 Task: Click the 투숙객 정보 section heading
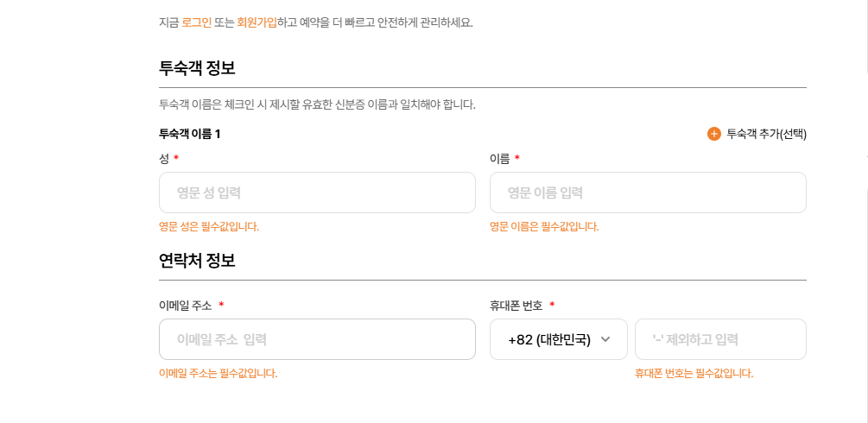pyautogui.click(x=197, y=68)
